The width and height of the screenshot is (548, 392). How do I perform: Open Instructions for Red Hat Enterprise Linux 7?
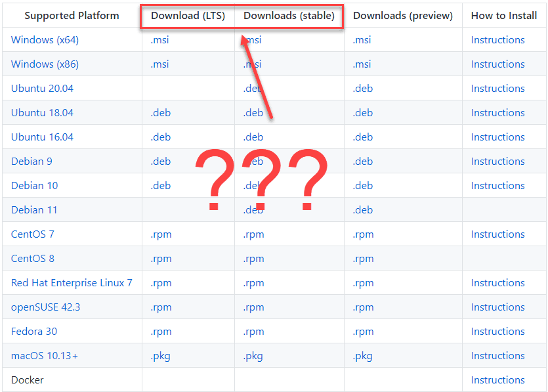click(x=497, y=283)
